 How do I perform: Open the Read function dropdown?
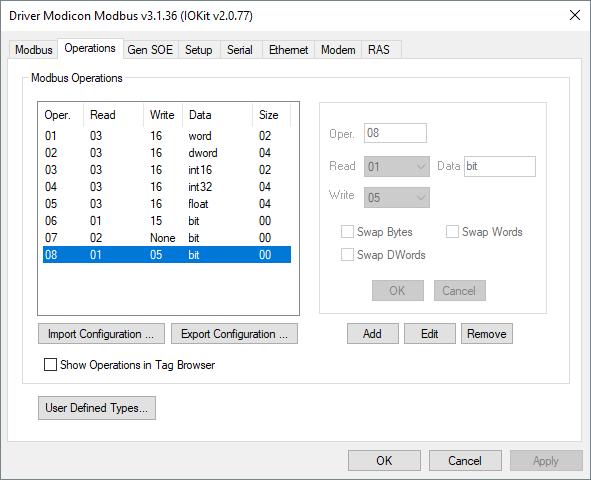[397, 167]
